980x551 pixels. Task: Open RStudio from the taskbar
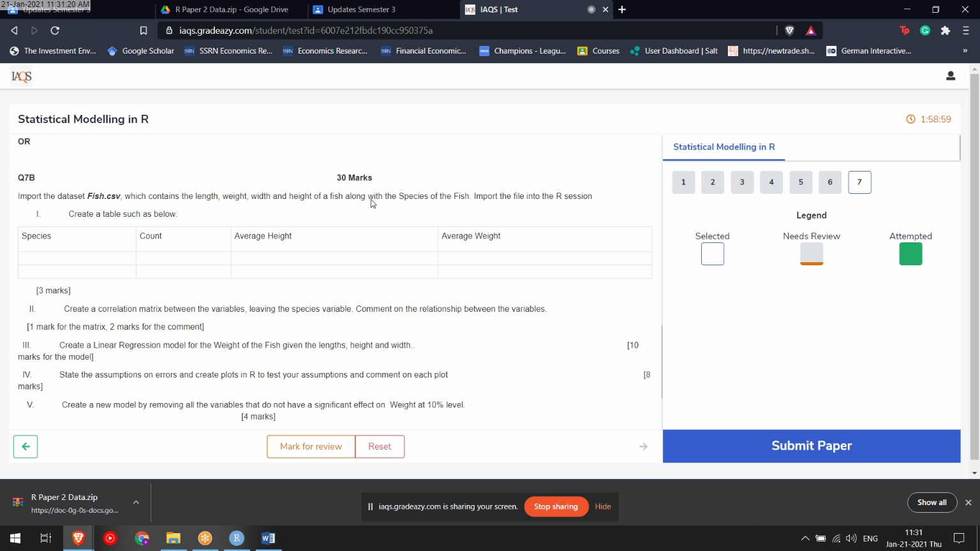click(x=236, y=538)
